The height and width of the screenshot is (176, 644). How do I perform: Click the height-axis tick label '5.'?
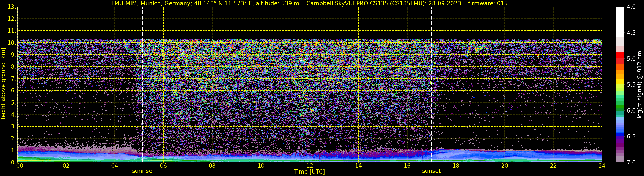13,103
